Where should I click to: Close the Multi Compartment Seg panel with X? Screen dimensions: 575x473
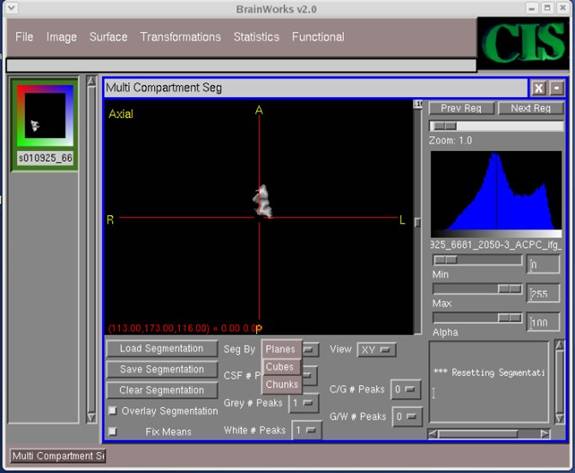pyautogui.click(x=538, y=88)
